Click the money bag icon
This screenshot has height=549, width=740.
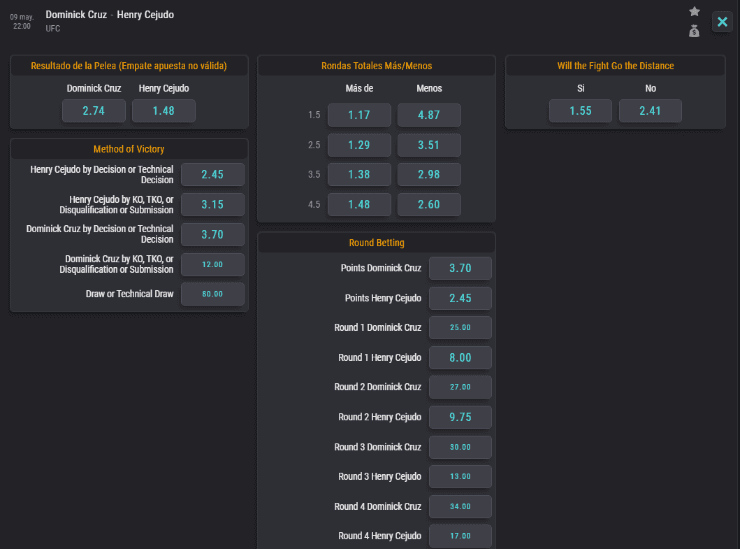pos(694,31)
